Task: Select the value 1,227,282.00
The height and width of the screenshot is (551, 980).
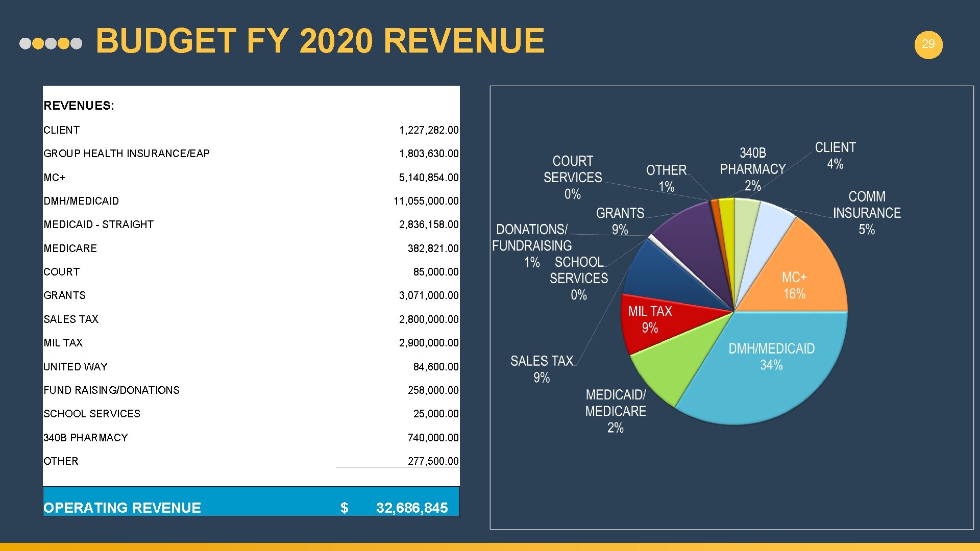Action: click(429, 130)
